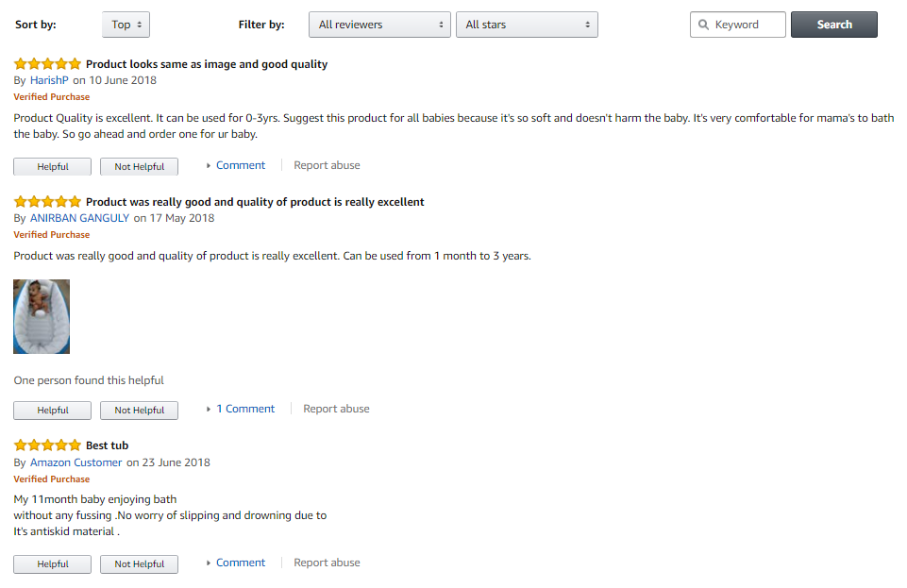This screenshot has height=588, width=907.
Task: Open ANIRBAN GANGULY's profile link
Action: (x=79, y=218)
